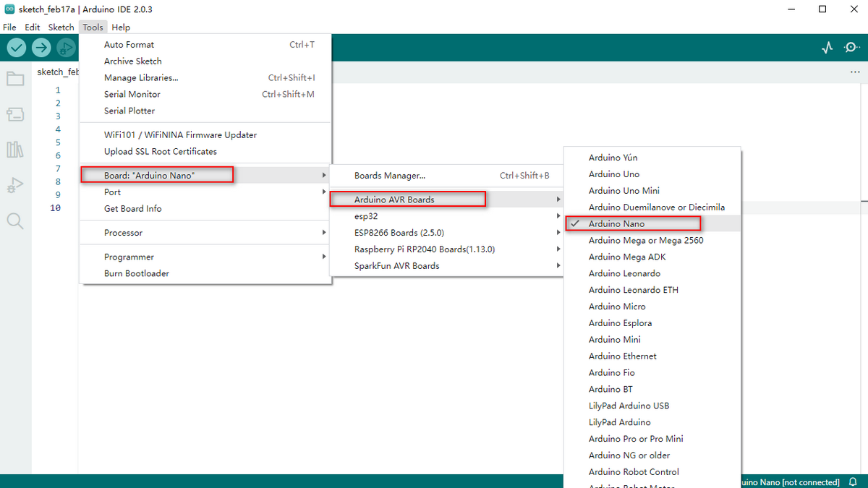Open the Debug sidebar icon

tap(15, 185)
